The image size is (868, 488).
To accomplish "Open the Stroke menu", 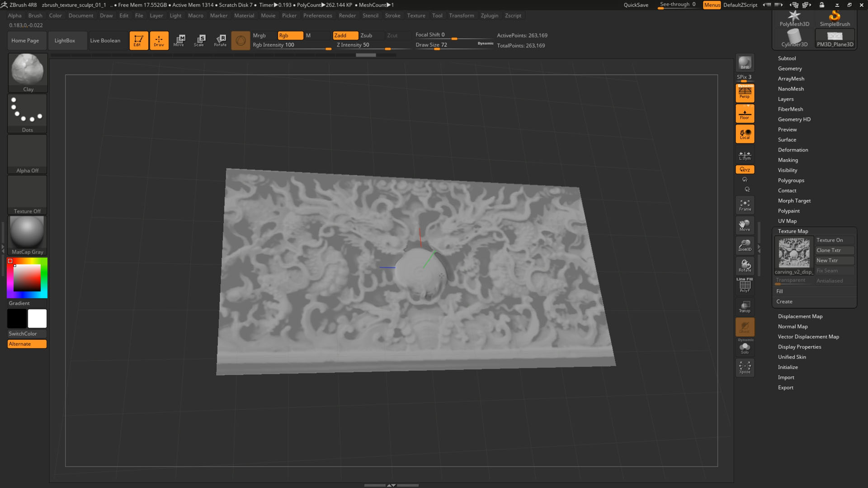I will [x=392, y=15].
